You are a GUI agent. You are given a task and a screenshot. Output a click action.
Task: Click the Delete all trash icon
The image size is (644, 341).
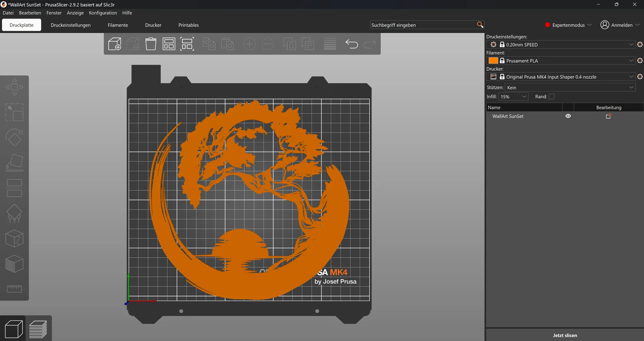(x=151, y=44)
